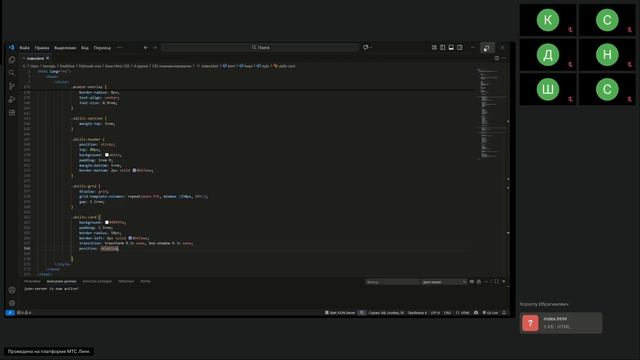The width and height of the screenshot is (640, 360).
Task: Select head breadcrumb item
Action: (x=246, y=66)
